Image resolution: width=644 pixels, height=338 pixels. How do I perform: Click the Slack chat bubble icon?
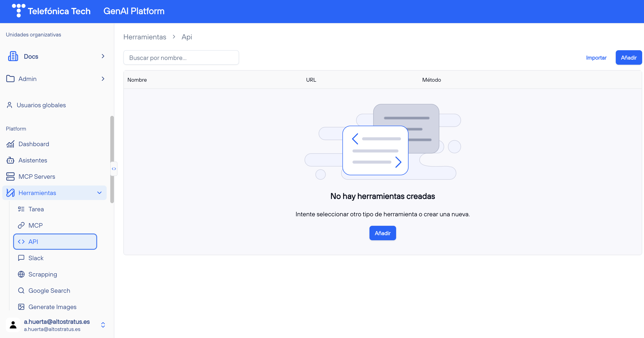point(21,258)
